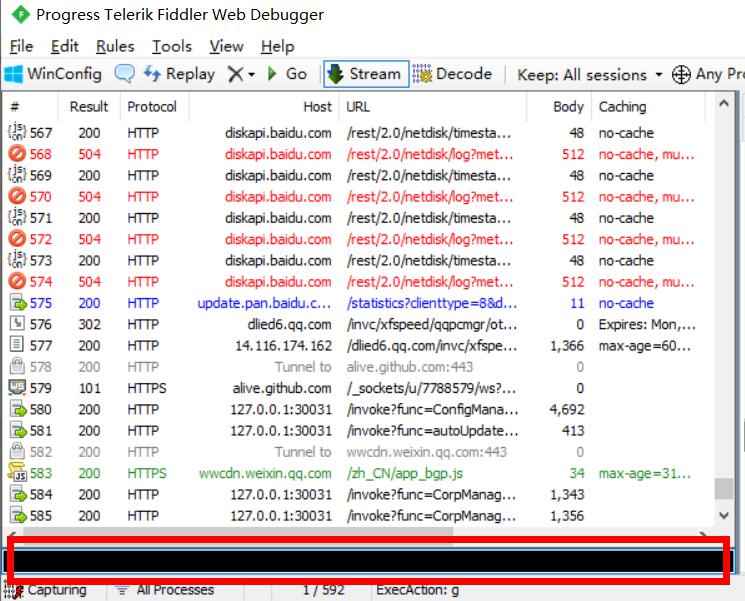
Task: Select the lock icon of tunnel session 578
Action: coord(17,367)
